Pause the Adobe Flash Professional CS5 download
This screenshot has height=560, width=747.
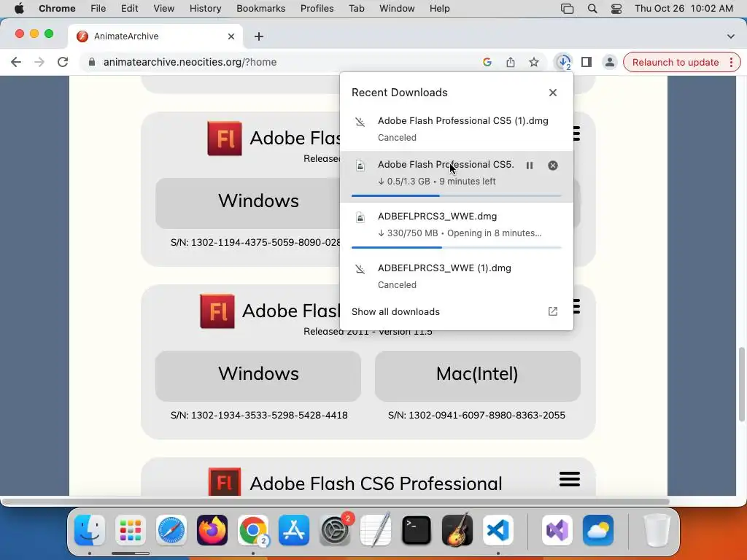(x=530, y=166)
